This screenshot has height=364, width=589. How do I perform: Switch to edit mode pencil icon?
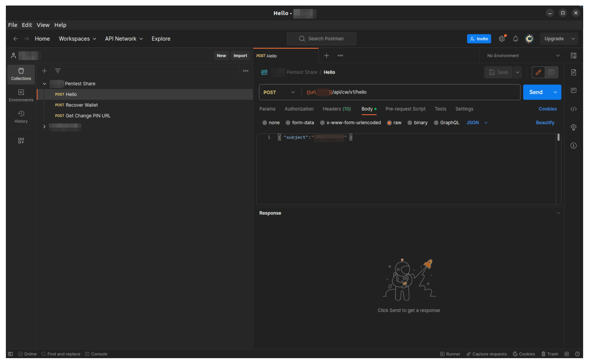538,72
